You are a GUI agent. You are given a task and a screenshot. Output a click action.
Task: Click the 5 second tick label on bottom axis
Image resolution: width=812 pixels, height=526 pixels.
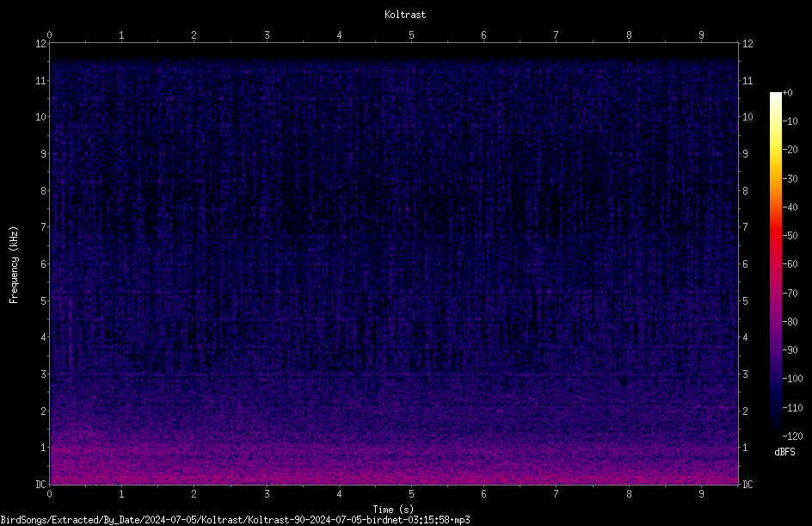pyautogui.click(x=411, y=494)
